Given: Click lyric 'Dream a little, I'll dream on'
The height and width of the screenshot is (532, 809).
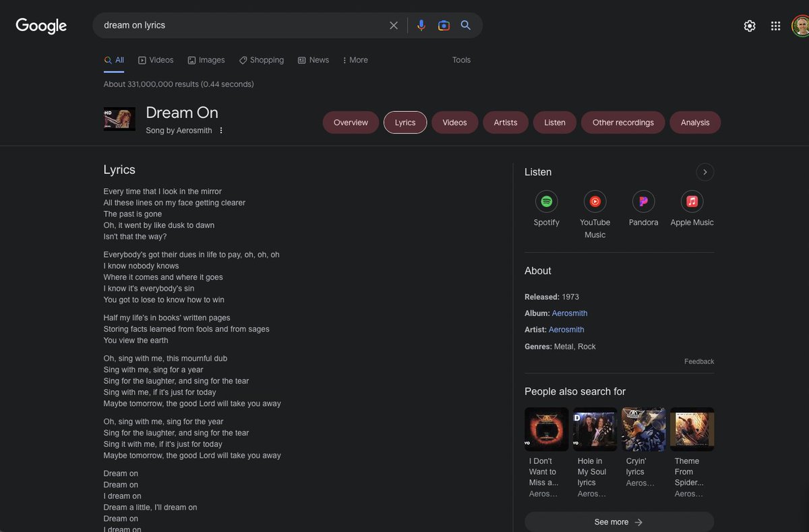Looking at the screenshot, I should click(150, 508).
